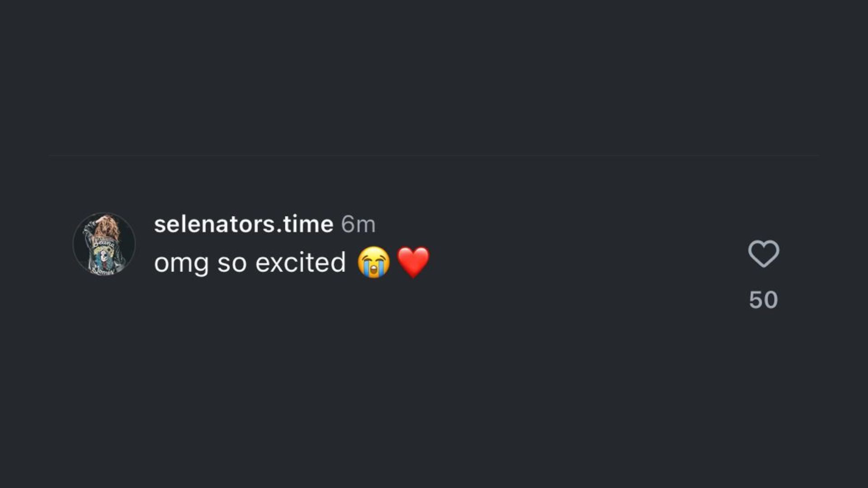Visit the selenators.time account

pos(244,224)
